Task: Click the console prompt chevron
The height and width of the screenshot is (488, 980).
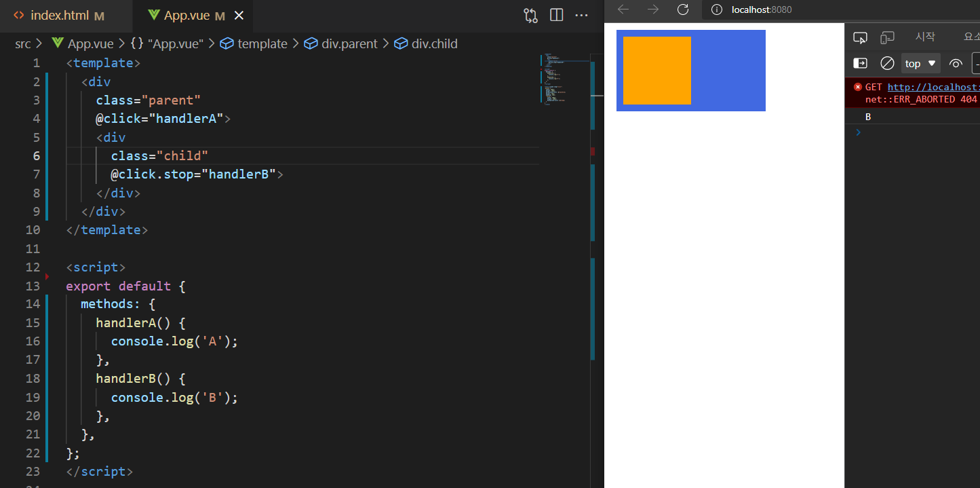Action: pos(859,132)
